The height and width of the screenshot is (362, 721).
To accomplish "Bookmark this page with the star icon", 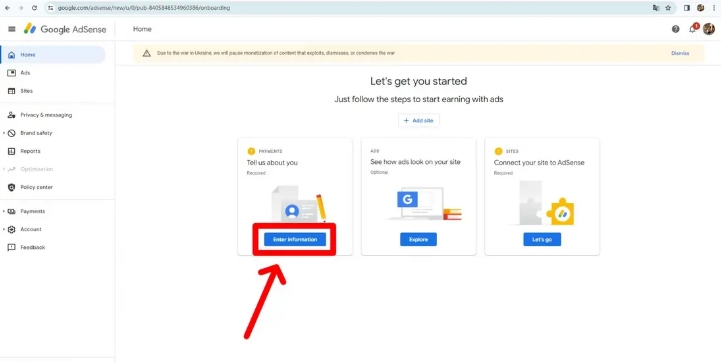I will coord(668,8).
